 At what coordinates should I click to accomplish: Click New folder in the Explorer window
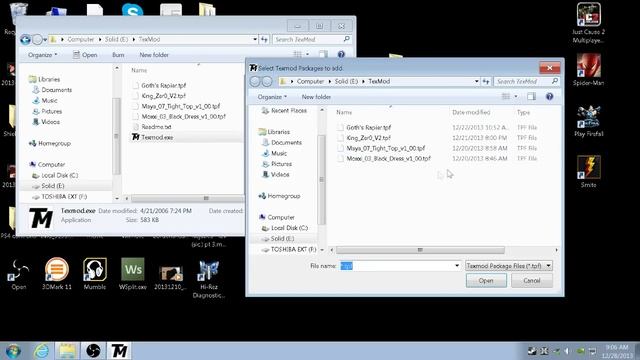154,55
